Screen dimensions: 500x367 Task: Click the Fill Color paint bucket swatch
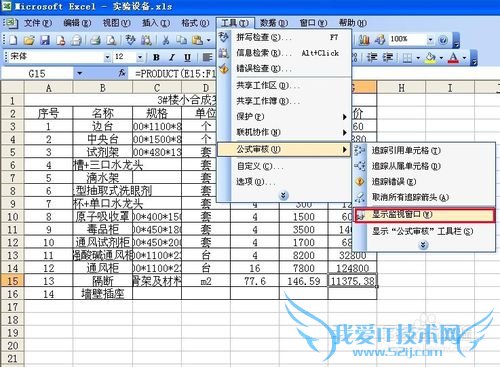[x=430, y=58]
